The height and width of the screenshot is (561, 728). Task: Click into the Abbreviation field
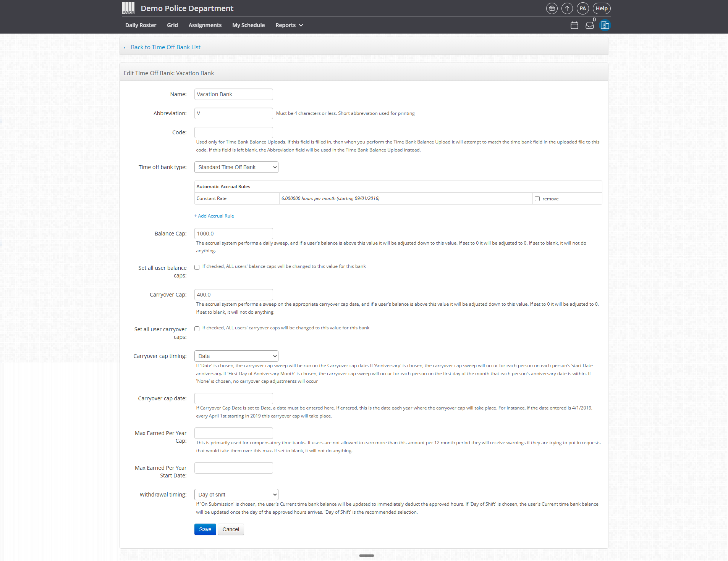point(234,113)
